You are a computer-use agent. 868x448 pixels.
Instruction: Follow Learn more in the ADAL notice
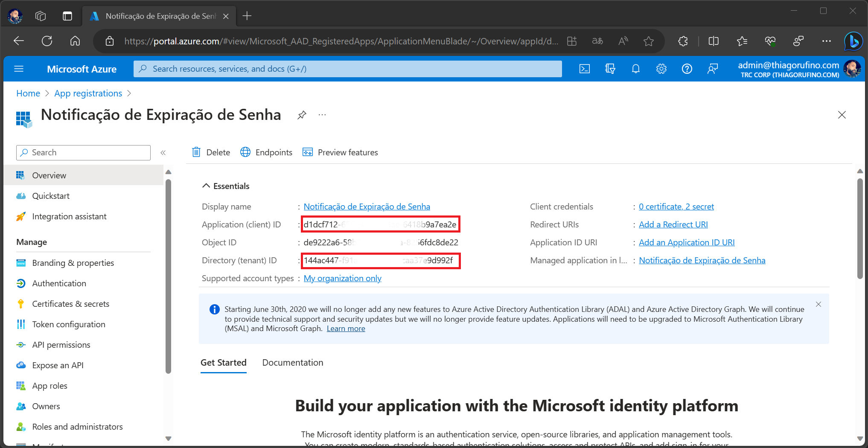(x=346, y=329)
